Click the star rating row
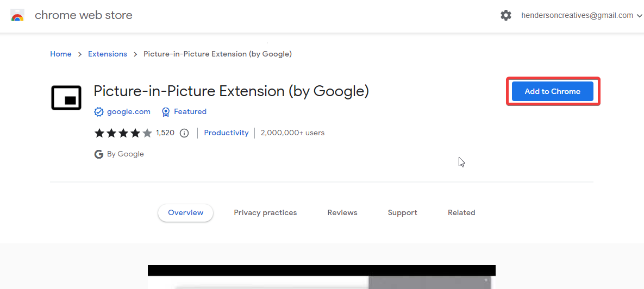Viewport: 644px width, 289px height. pyautogui.click(x=123, y=133)
